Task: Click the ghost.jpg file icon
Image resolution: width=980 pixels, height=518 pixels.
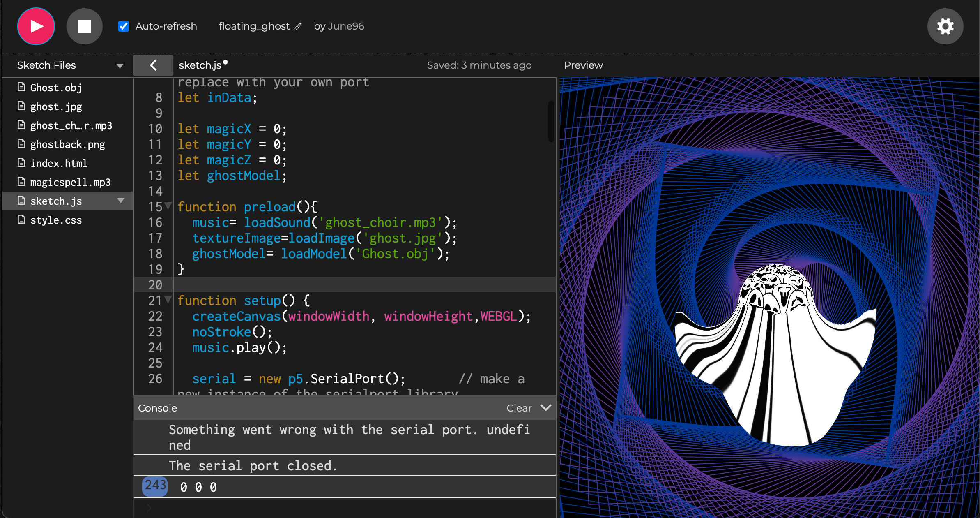Action: click(21, 106)
